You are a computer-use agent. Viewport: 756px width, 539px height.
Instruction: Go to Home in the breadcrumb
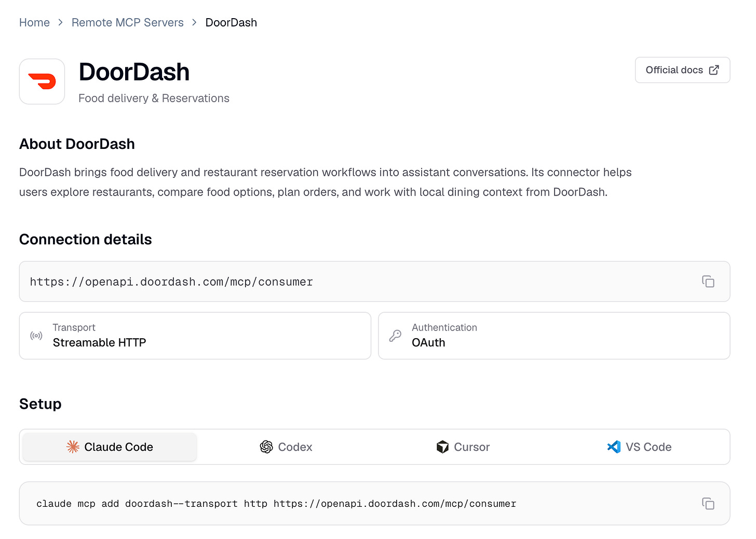34,23
